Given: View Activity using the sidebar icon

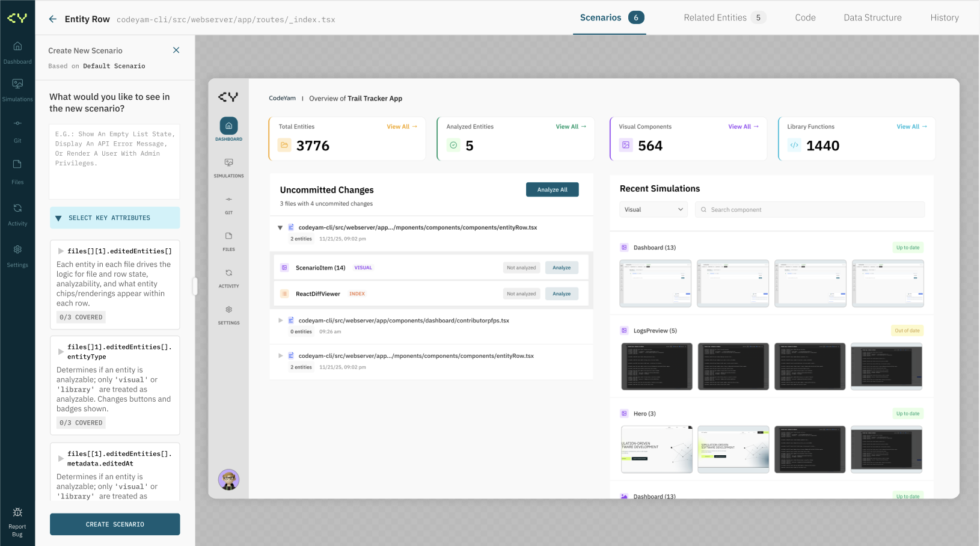Looking at the screenshot, I should (x=17, y=212).
